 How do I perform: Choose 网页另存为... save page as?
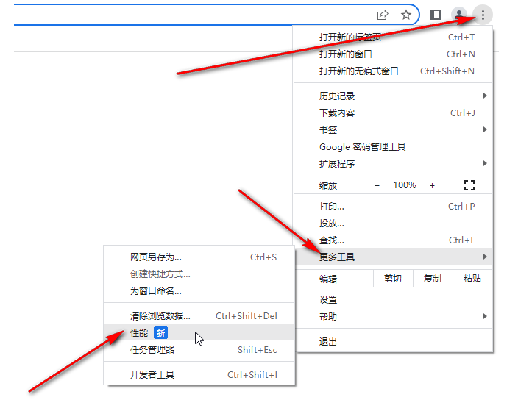[199, 257]
